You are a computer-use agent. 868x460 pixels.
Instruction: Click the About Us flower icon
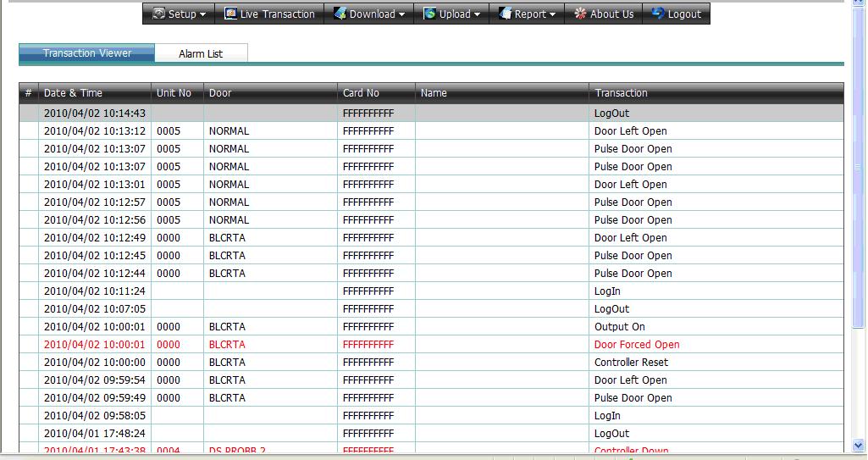coord(580,14)
